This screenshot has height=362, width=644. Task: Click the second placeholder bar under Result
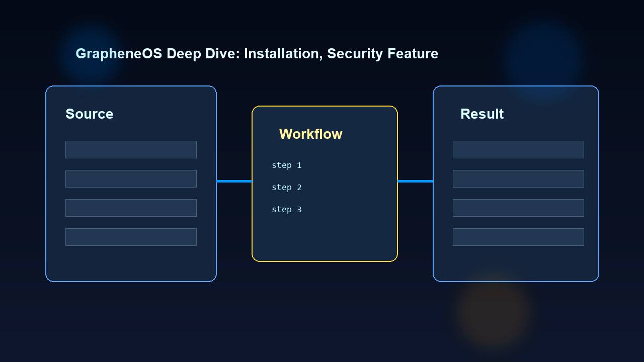518,178
